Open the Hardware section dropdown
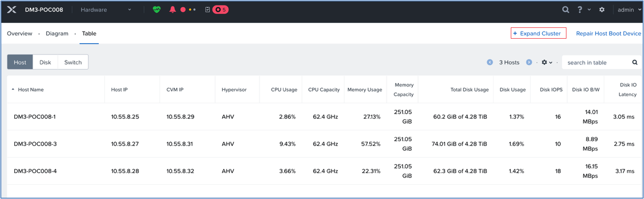644x199 pixels. pyautogui.click(x=106, y=9)
